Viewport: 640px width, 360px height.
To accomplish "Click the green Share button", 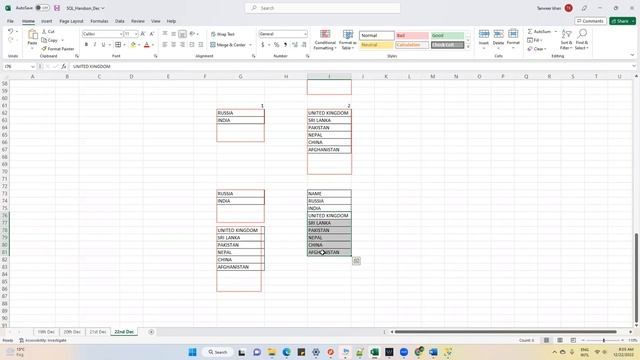I will (622, 21).
